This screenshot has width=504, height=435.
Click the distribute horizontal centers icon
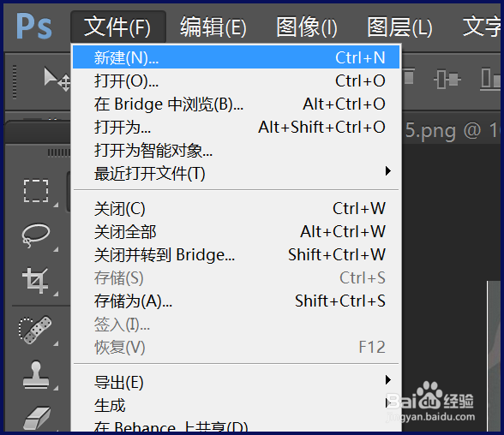click(x=447, y=80)
